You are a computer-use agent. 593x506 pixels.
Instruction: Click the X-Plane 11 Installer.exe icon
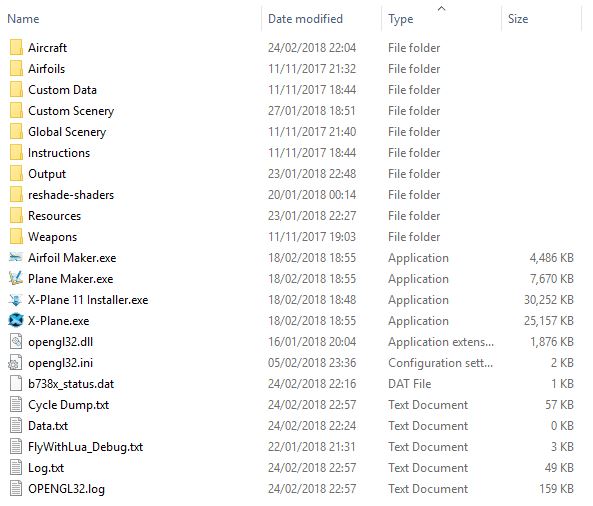pos(16,300)
